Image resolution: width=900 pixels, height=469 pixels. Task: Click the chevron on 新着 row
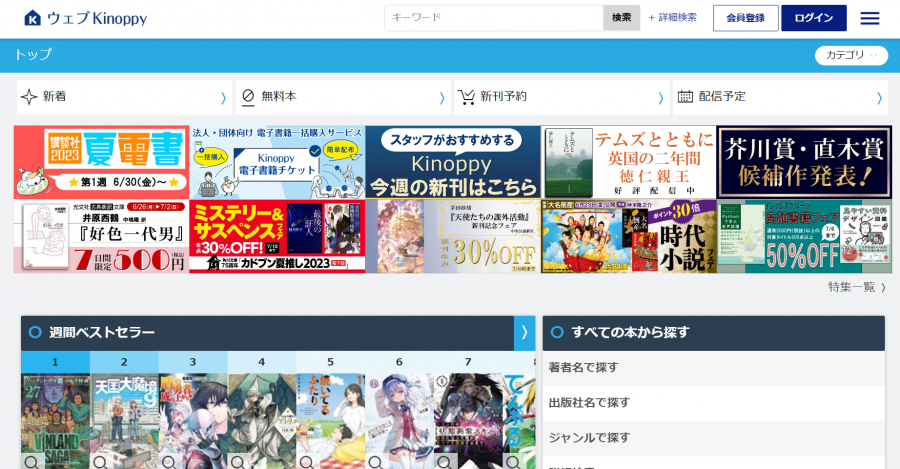click(x=223, y=98)
